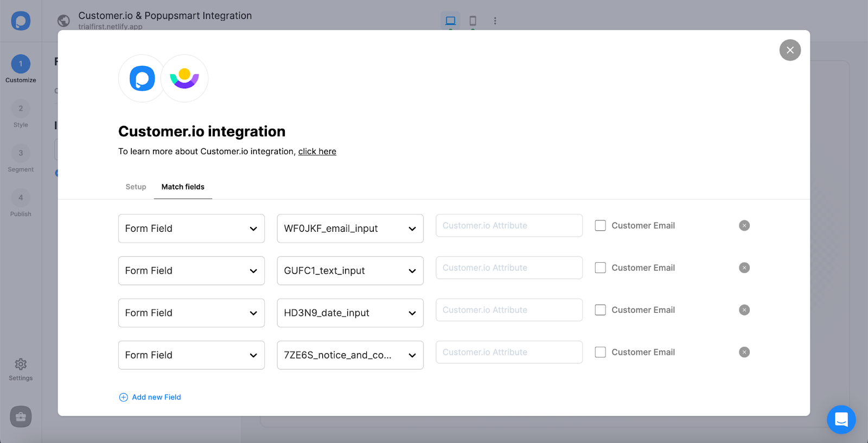Open the chat support bubble

(x=841, y=420)
